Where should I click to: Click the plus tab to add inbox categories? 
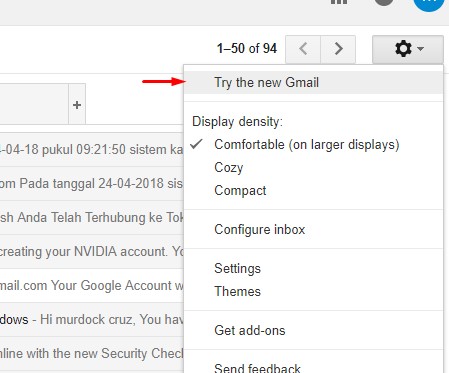[x=77, y=105]
